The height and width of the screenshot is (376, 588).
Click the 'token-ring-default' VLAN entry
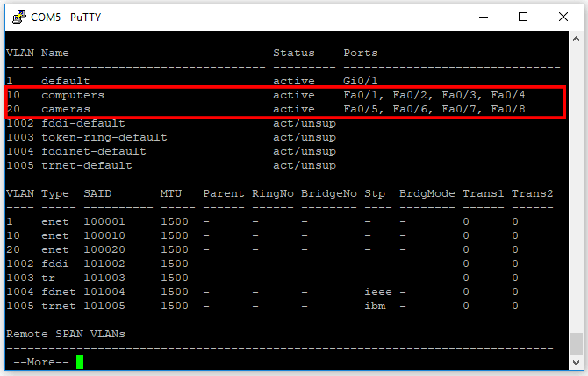pos(104,137)
